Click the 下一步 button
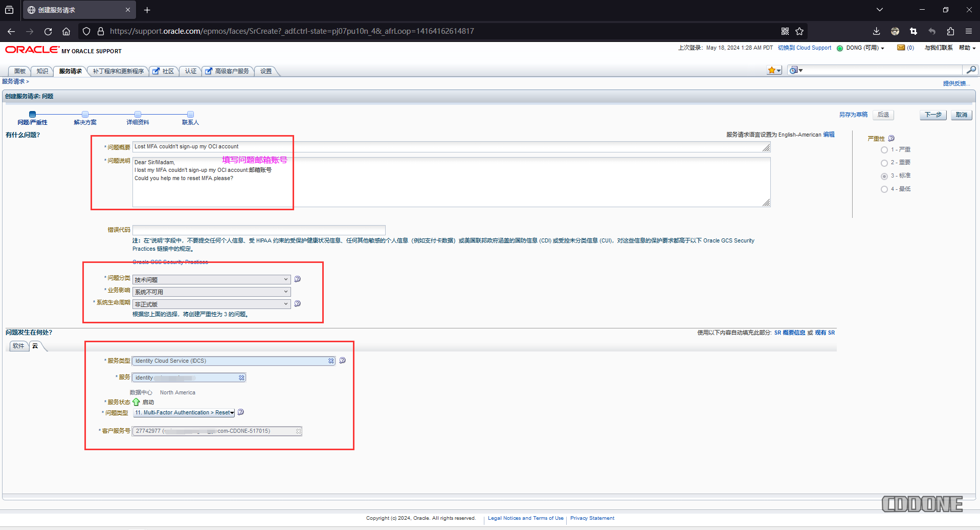Screen dimensions: 980x530 pyautogui.click(x=933, y=115)
